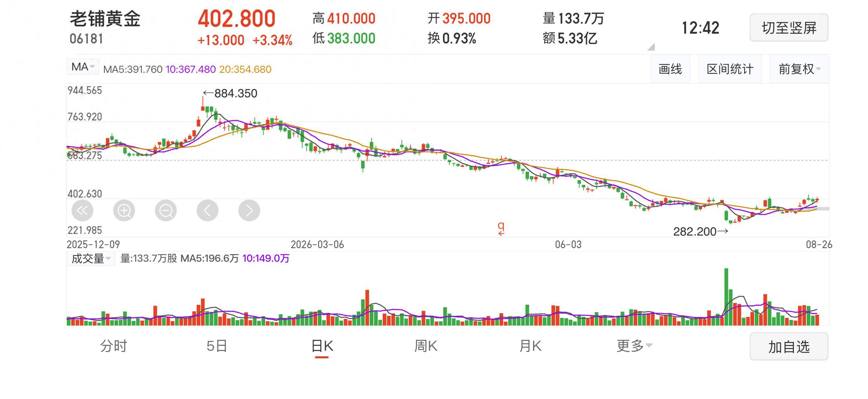This screenshot has height=399, width=868.
Task: Open the MA indicator dropdown
Action: click(x=82, y=67)
